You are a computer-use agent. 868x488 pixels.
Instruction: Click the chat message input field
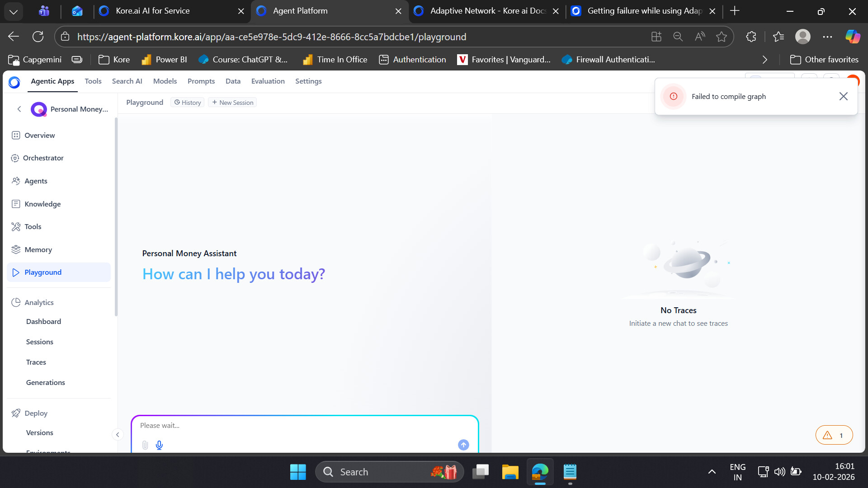(x=298, y=426)
